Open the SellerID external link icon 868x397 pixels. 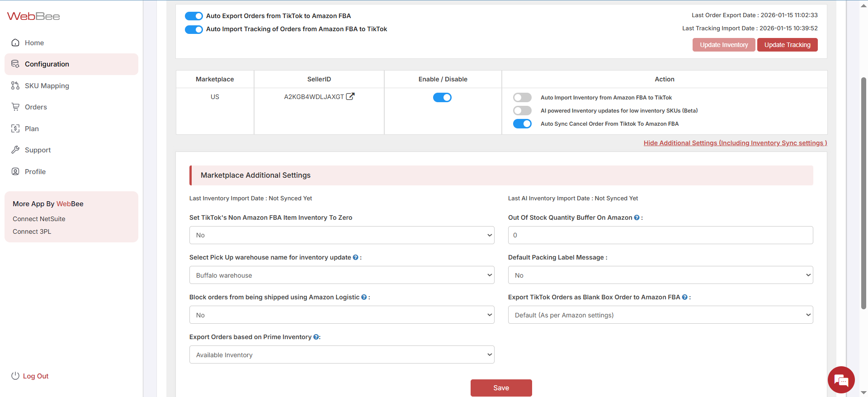coord(350,96)
